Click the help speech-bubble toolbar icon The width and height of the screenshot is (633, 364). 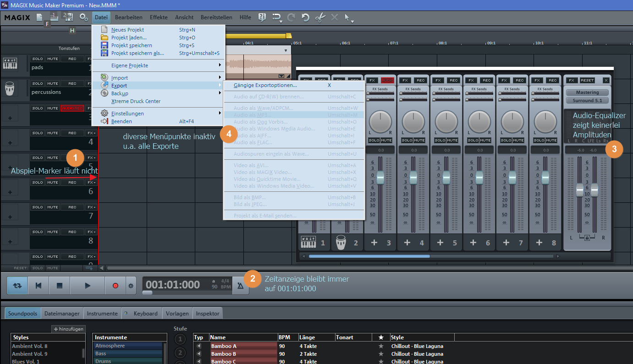(x=262, y=17)
